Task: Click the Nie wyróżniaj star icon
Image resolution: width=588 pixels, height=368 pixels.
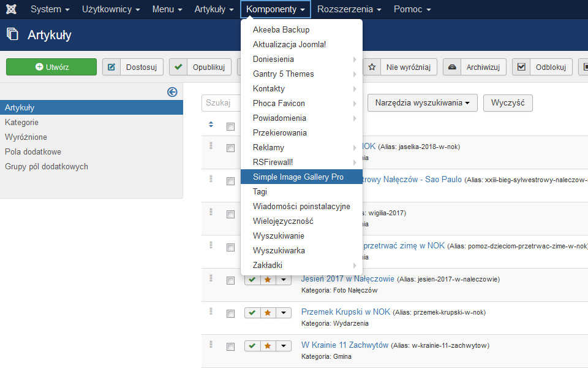Action: click(372, 67)
